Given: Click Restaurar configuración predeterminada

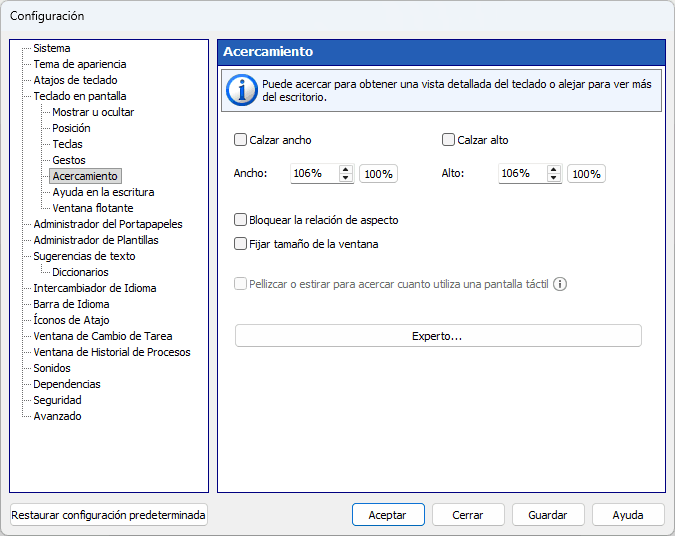Looking at the screenshot, I should click(108, 515).
